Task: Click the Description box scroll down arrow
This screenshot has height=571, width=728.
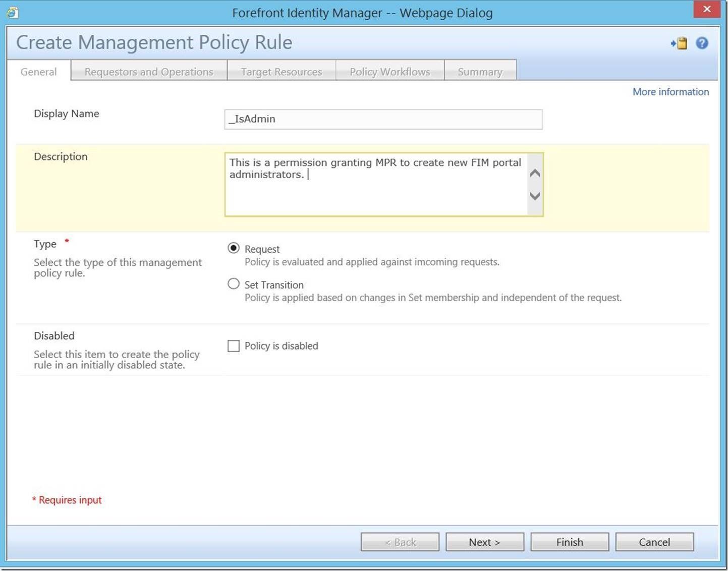Action: click(x=535, y=196)
